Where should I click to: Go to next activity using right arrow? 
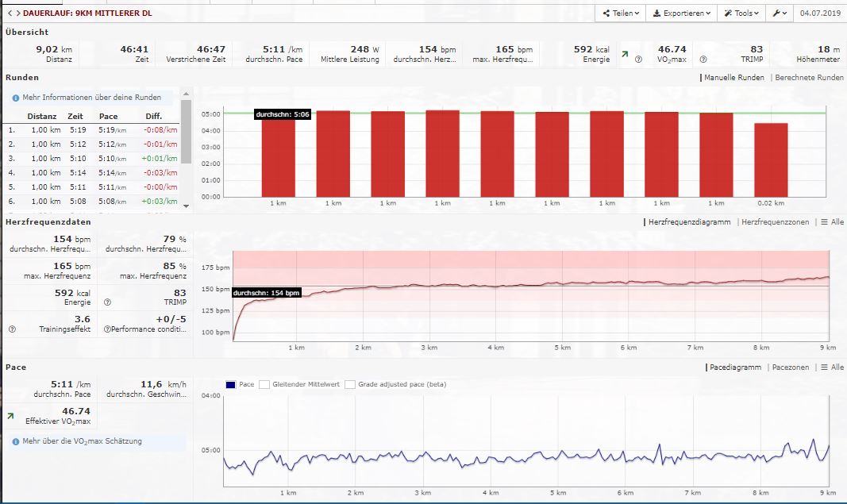[17, 13]
